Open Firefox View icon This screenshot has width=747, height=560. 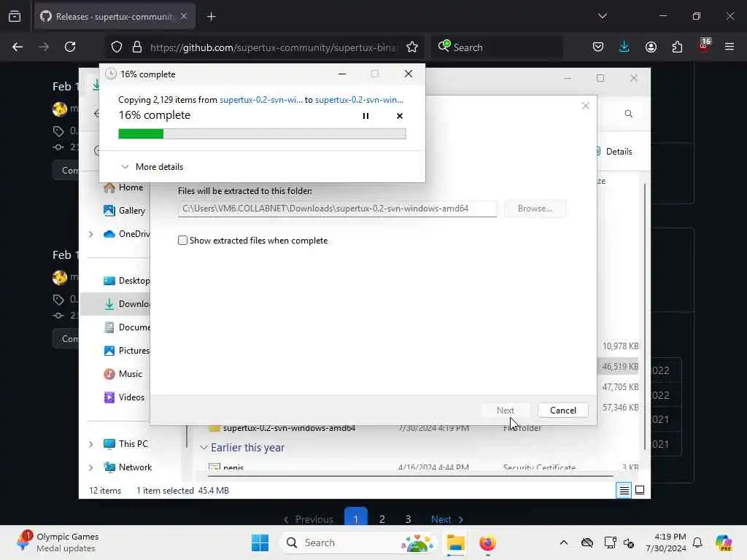[x=15, y=17]
